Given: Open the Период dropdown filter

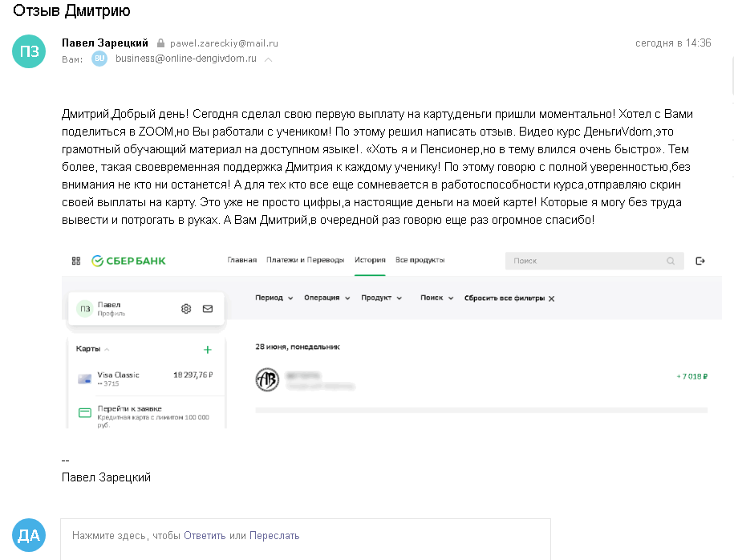Looking at the screenshot, I should tap(274, 298).
